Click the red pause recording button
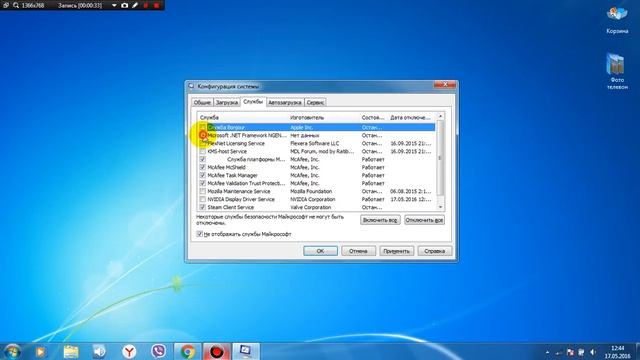The height and width of the screenshot is (360, 640). point(146,5)
